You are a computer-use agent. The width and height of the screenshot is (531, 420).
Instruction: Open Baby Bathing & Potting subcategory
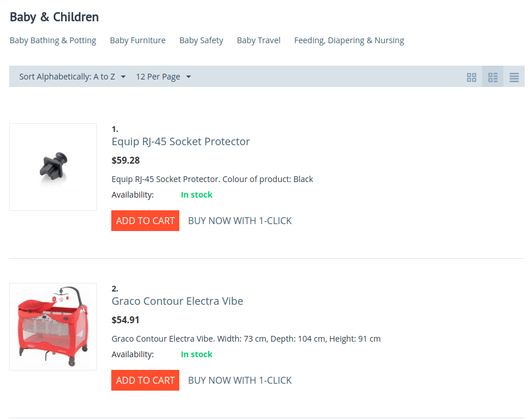point(53,40)
